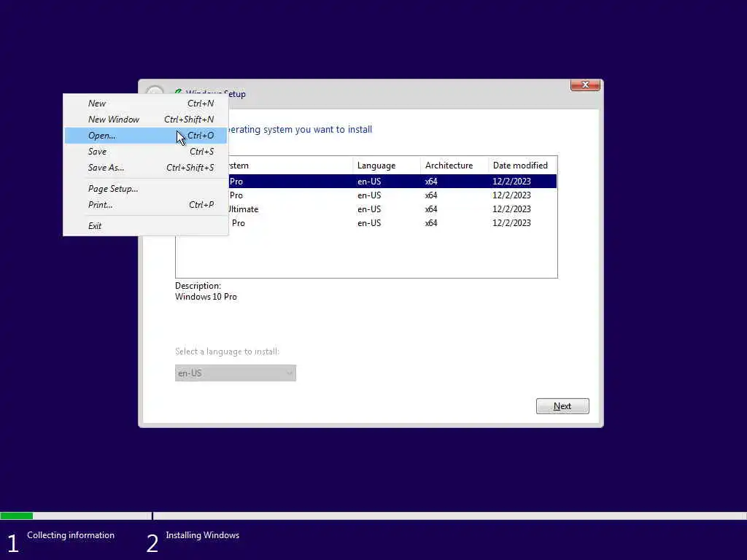Open the en-US language dropdown
Screen dimensions: 747x560
click(x=236, y=373)
